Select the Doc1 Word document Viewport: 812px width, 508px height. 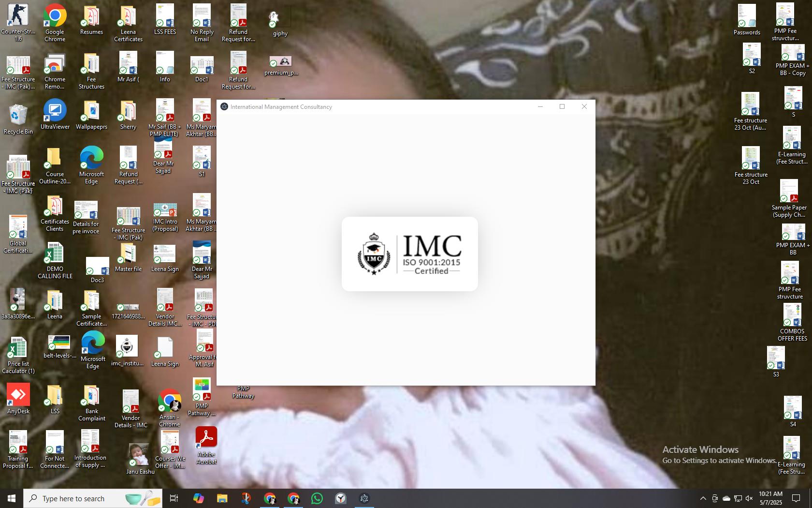pos(202,69)
